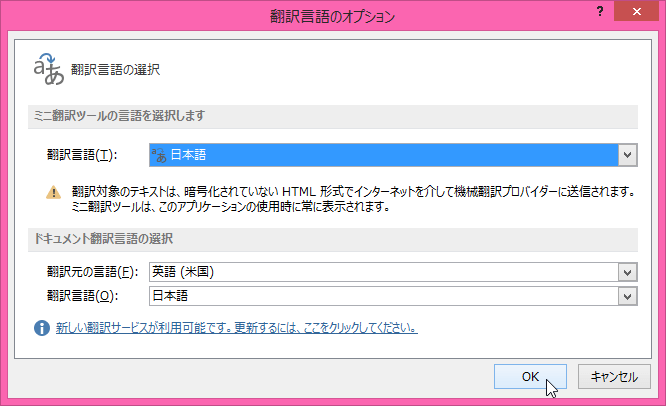This screenshot has height=406, width=666.
Task: Expand the document 翻訳言語(O) dropdown arrow
Action: [x=627, y=295]
